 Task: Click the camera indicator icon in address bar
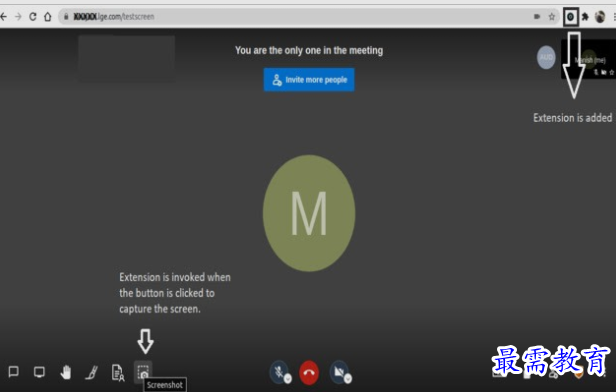537,16
